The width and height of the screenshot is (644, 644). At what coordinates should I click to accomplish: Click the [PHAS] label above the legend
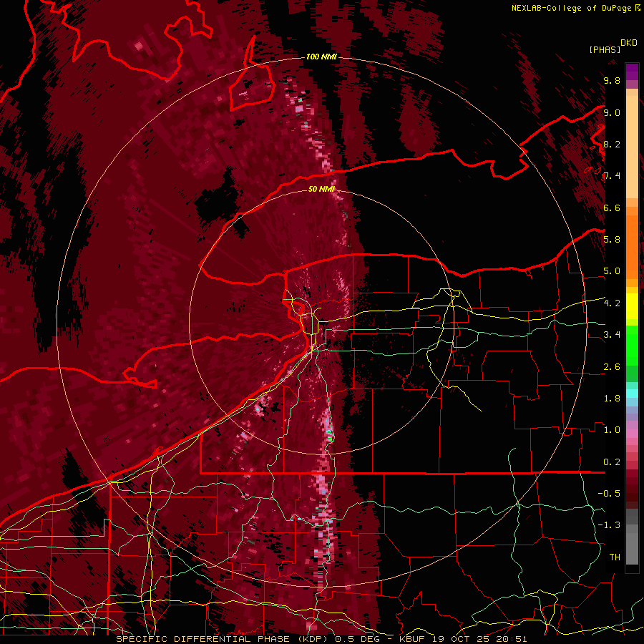(605, 49)
